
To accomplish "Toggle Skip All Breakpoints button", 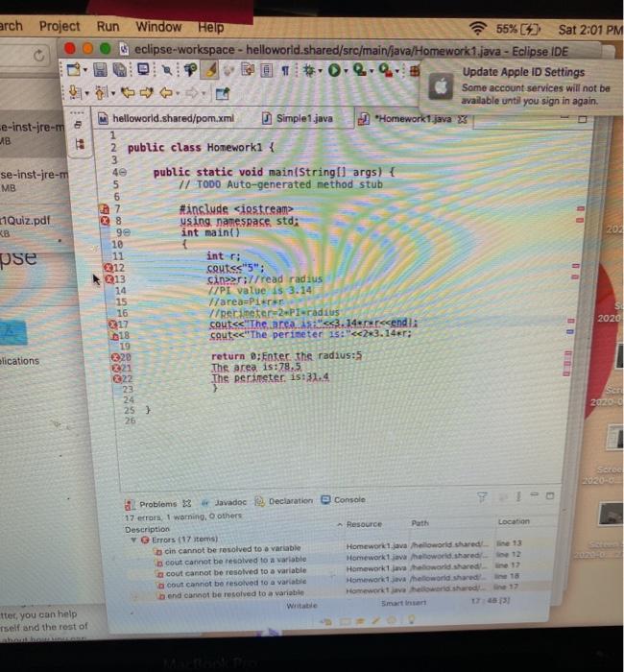I will pyautogui.click(x=167, y=70).
